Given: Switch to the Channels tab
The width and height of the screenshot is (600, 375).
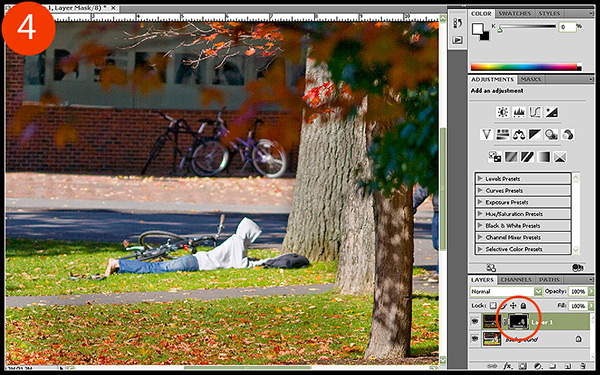Looking at the screenshot, I should pyautogui.click(x=516, y=280).
